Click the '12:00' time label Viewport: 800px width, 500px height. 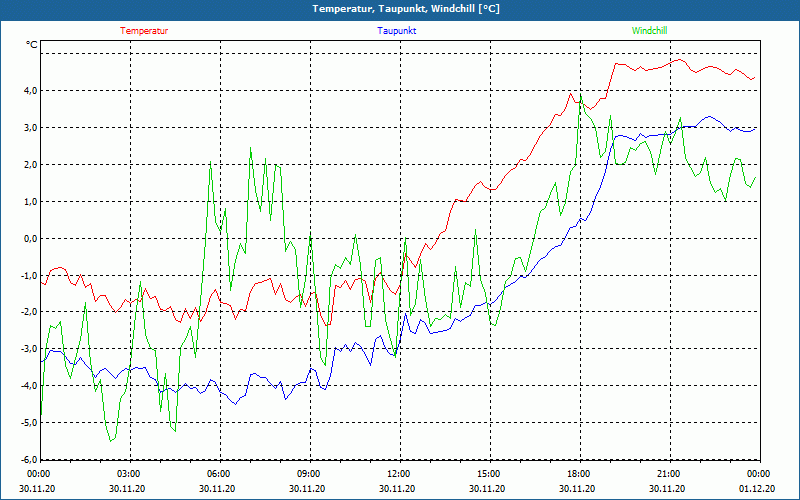tap(397, 474)
